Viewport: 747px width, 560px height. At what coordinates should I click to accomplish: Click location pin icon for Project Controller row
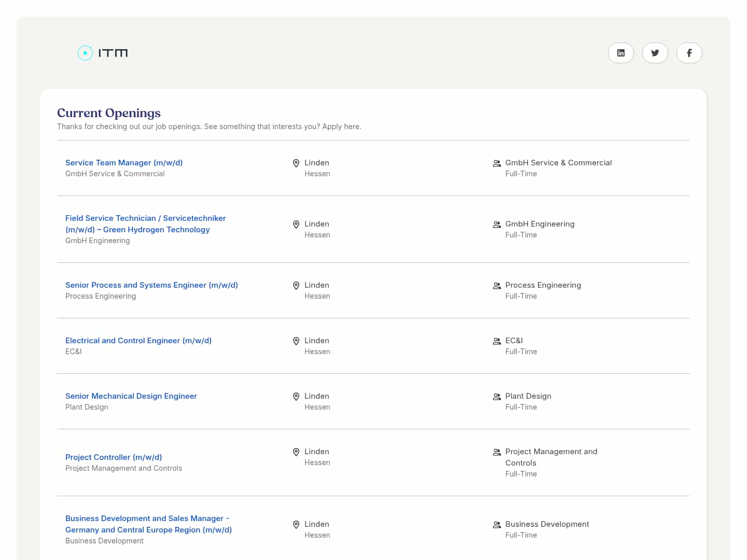[296, 452]
